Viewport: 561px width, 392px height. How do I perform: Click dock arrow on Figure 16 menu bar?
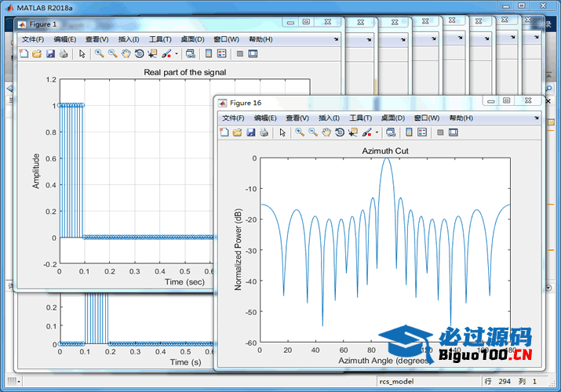pyautogui.click(x=537, y=118)
